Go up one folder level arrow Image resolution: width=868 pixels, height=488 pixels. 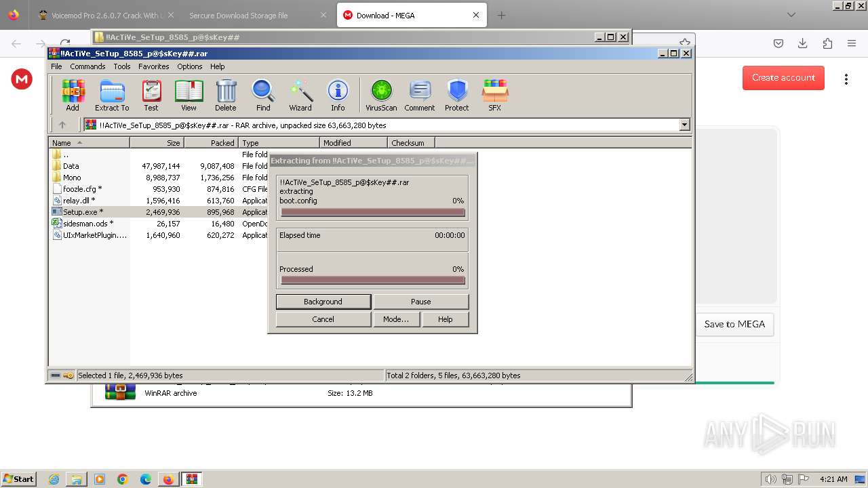[62, 125]
